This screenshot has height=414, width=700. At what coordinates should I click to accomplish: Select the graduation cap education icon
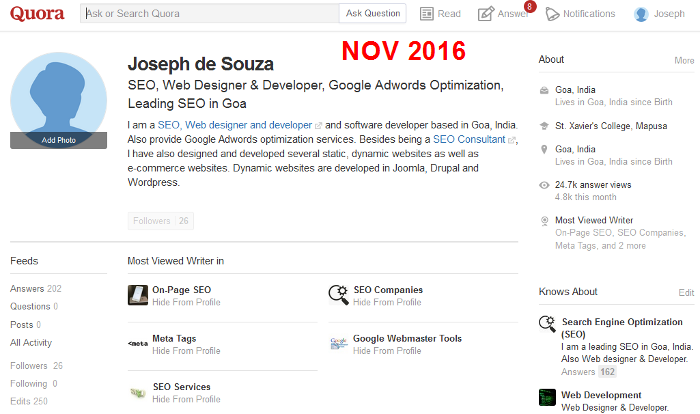tap(544, 126)
